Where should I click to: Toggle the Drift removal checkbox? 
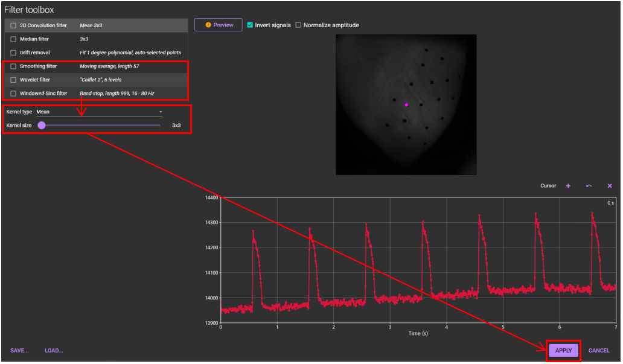(x=13, y=53)
